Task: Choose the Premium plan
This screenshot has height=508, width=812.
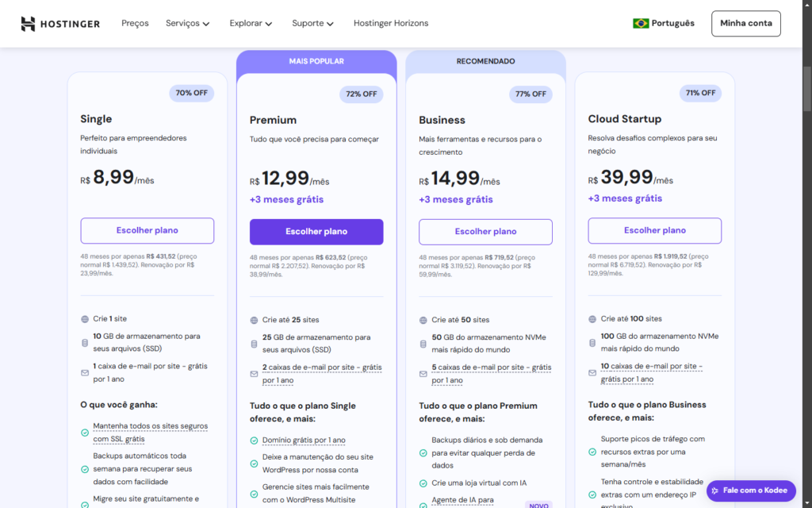Action: pyautogui.click(x=316, y=232)
